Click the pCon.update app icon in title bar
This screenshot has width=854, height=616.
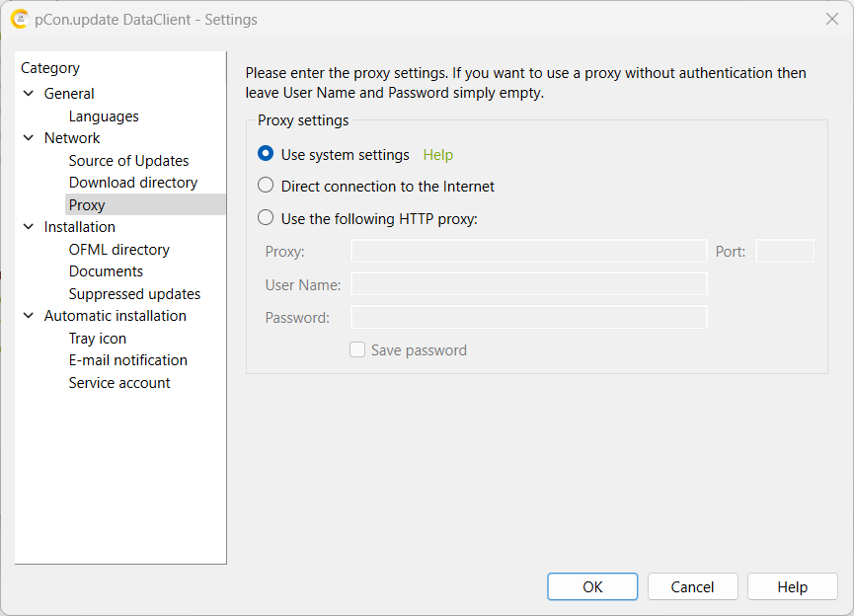pyautogui.click(x=20, y=19)
